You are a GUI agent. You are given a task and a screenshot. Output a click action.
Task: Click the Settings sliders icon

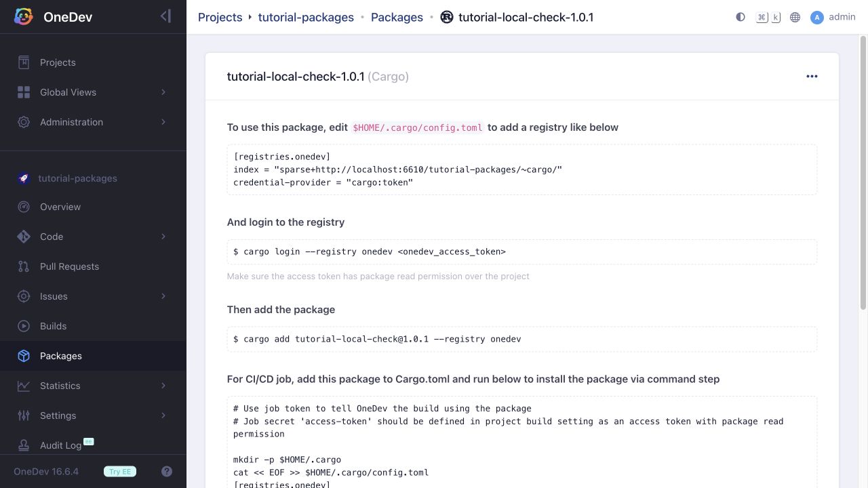click(24, 415)
